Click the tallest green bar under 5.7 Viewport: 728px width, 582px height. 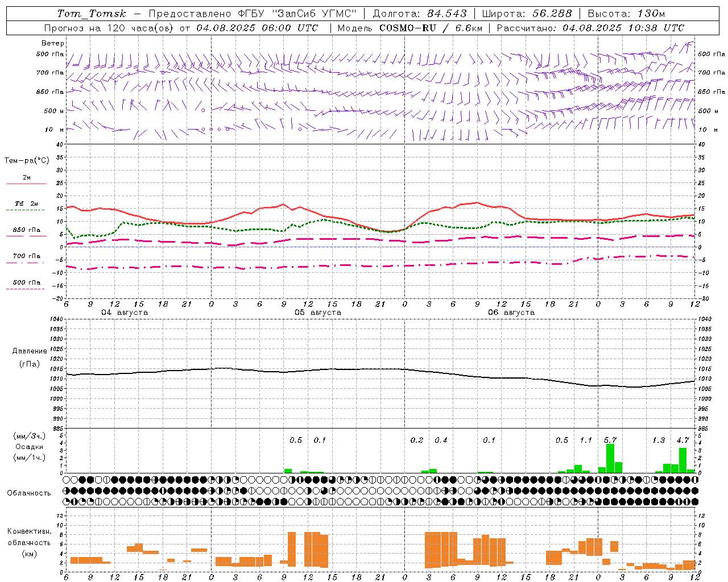coord(610,458)
